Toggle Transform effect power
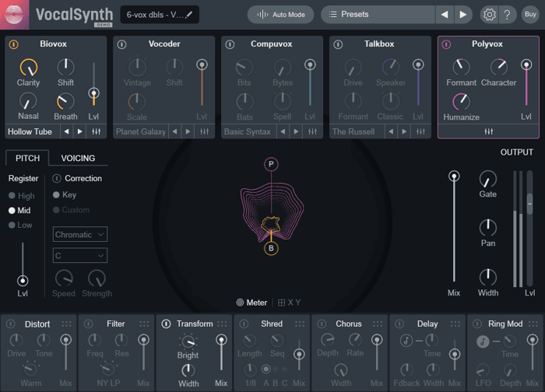Viewport: 545px width, 392px height. (x=166, y=324)
